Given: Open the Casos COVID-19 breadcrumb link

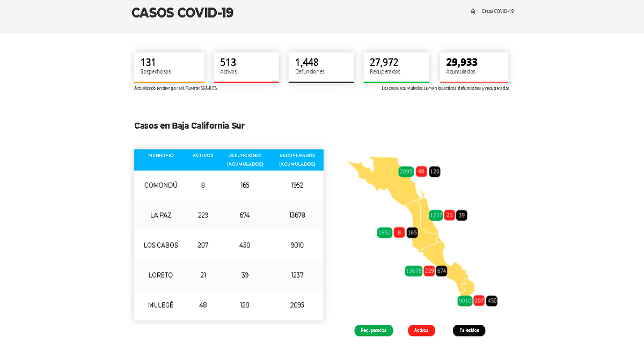Looking at the screenshot, I should click(497, 11).
